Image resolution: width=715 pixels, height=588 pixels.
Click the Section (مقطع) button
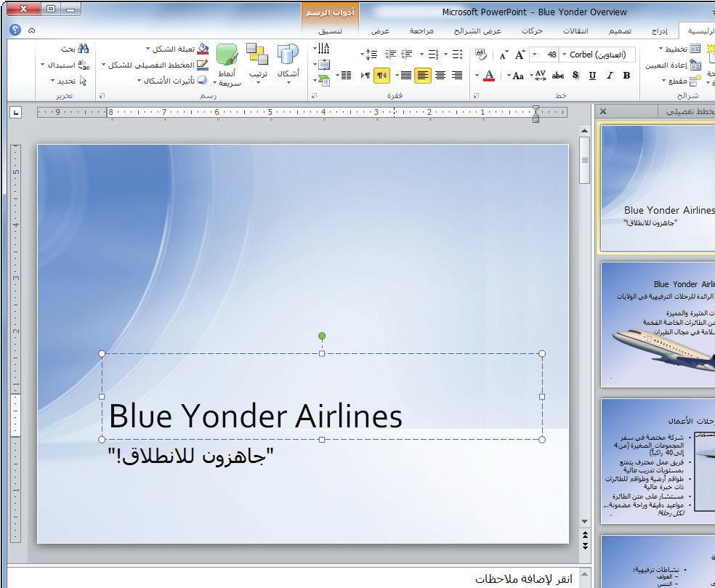681,81
